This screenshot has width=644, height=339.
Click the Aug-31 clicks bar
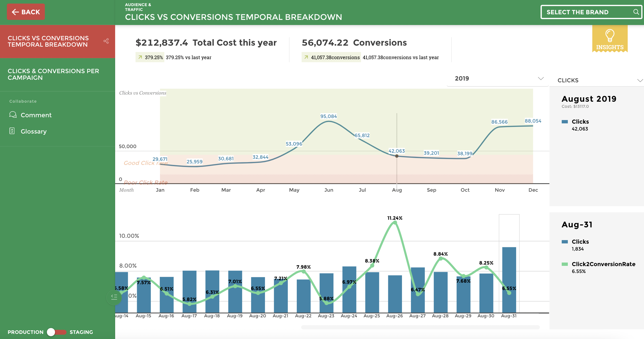(509, 280)
